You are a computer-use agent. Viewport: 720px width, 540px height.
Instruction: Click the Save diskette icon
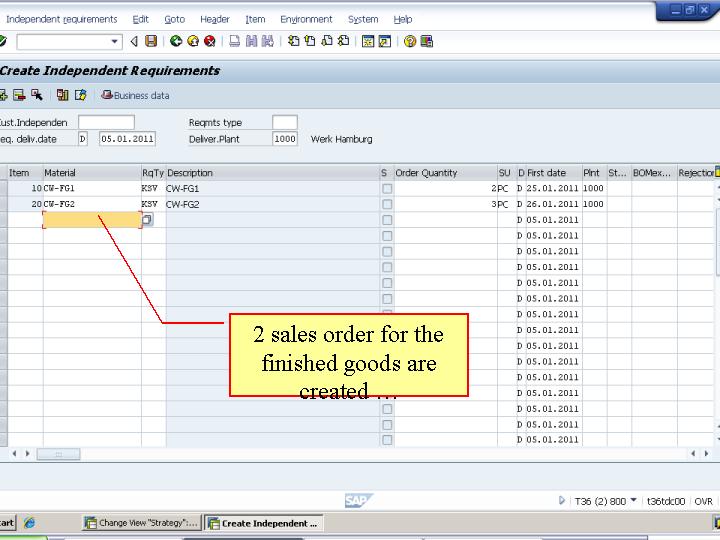(151, 41)
